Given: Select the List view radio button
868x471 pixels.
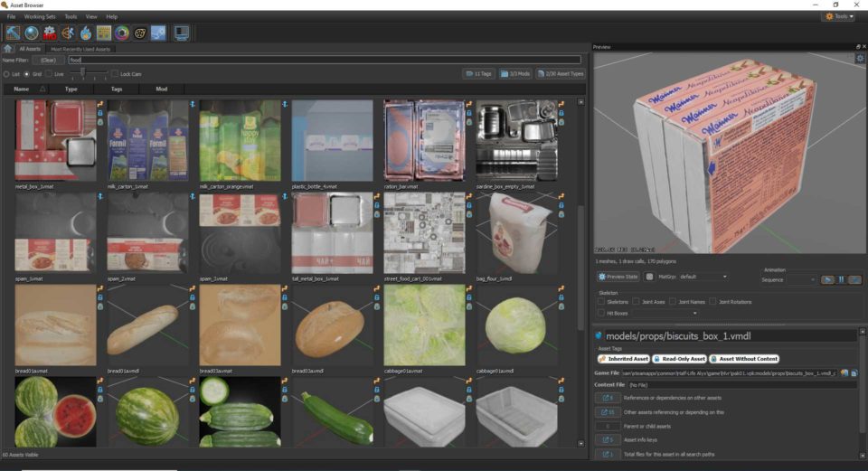Looking at the screenshot, I should coord(6,73).
